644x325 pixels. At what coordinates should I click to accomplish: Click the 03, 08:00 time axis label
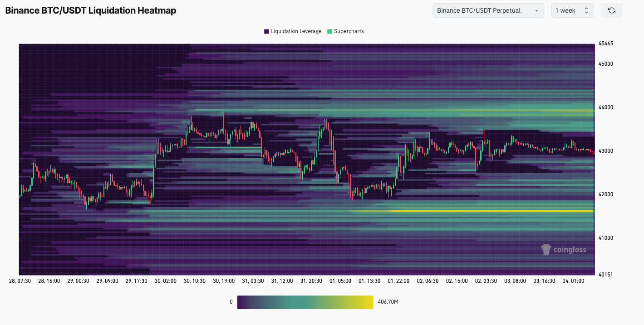click(x=515, y=281)
